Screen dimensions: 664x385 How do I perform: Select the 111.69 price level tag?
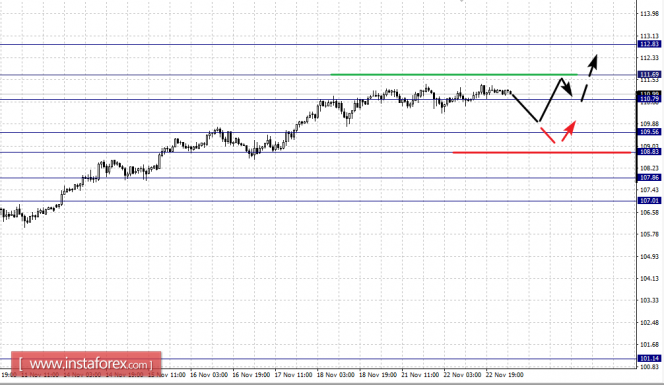tap(649, 75)
